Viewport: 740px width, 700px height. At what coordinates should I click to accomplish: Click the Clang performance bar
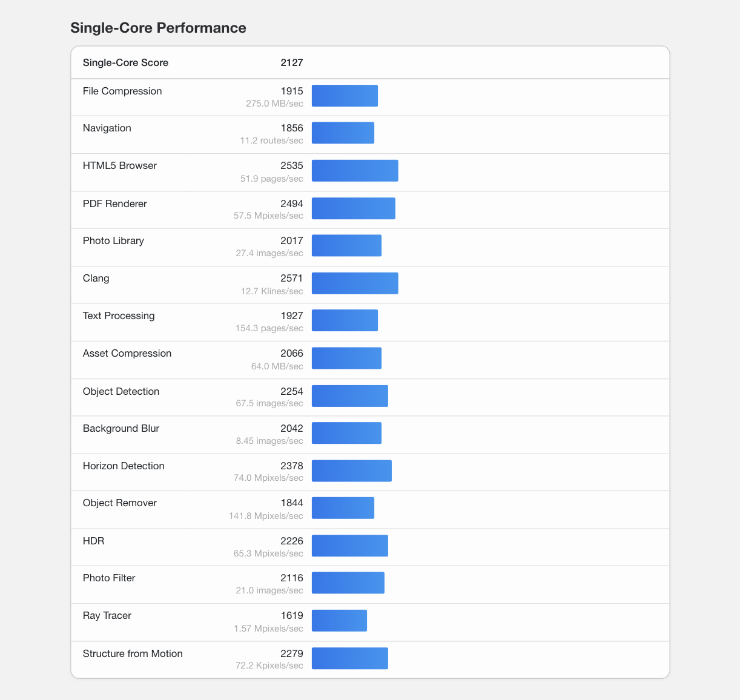click(x=355, y=283)
